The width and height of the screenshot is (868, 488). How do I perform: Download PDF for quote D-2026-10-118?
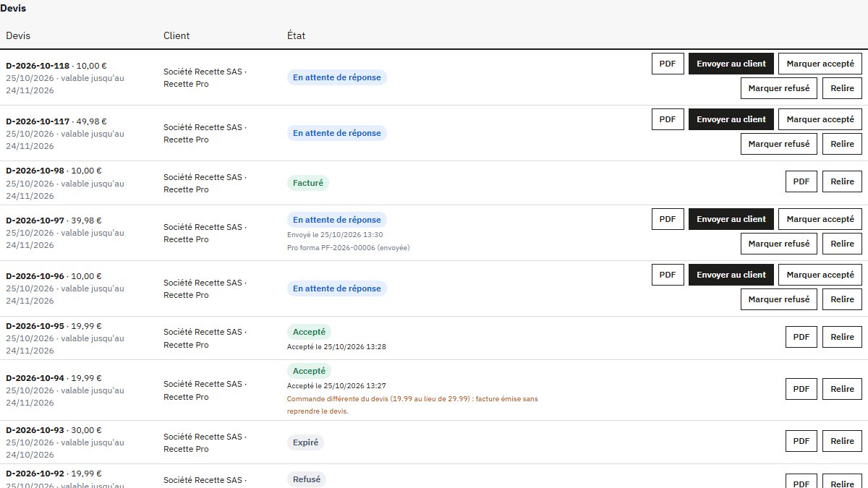[668, 64]
